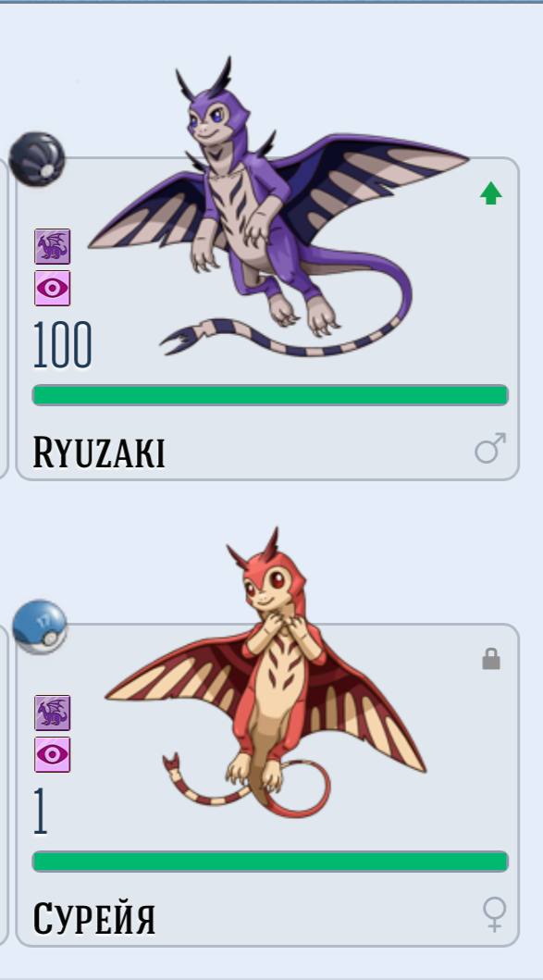Open the Сурейя name label
543x980 pixels.
click(x=93, y=919)
